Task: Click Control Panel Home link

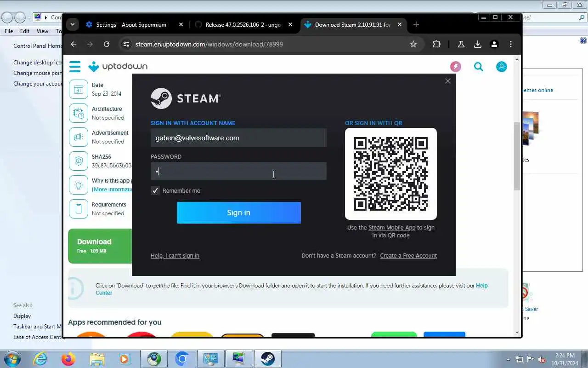Action: 37,46
